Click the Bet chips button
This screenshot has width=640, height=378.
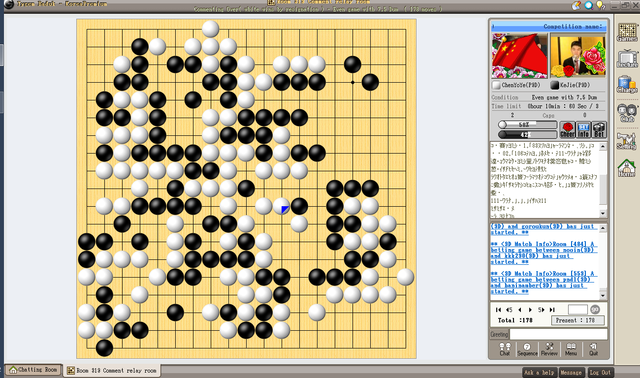pos(599,130)
